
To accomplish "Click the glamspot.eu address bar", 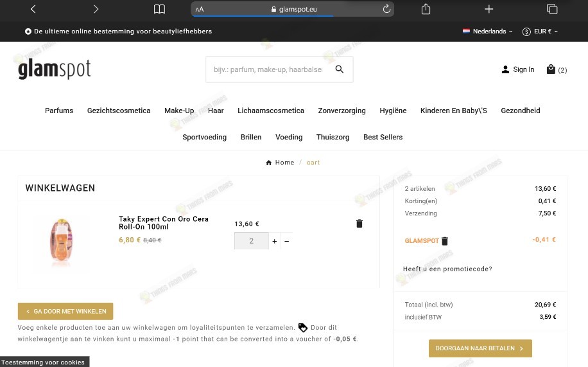I will [x=293, y=9].
